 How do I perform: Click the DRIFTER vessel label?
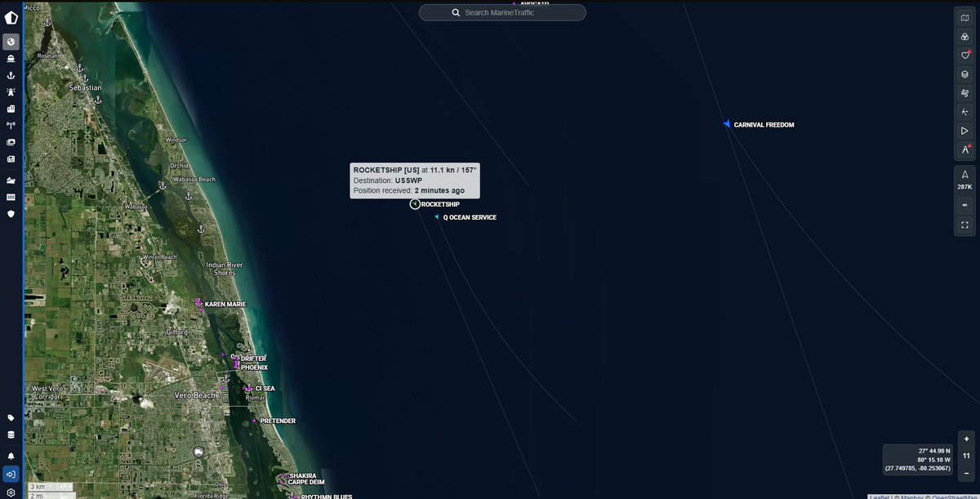(x=253, y=359)
